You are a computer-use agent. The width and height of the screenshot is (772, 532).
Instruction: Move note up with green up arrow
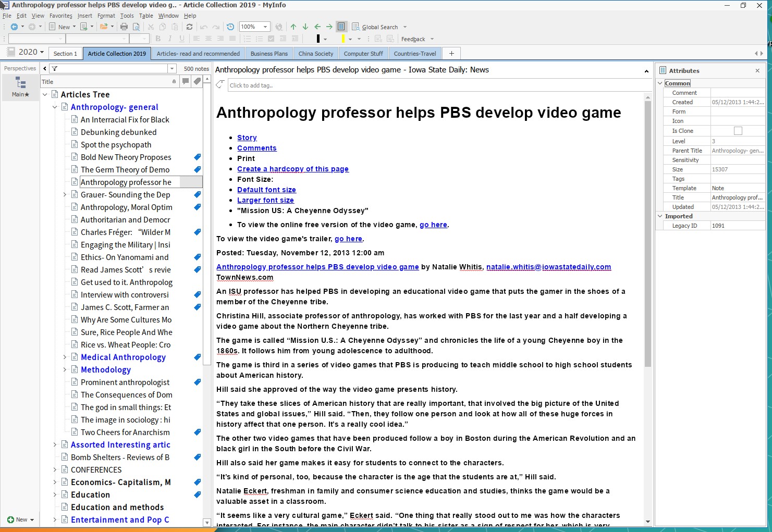(293, 27)
